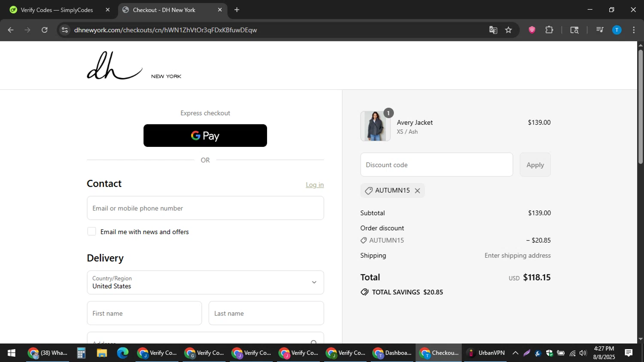Click the Avery Jacket product thumbnail
Viewport: 644px width, 362px height.
376,126
